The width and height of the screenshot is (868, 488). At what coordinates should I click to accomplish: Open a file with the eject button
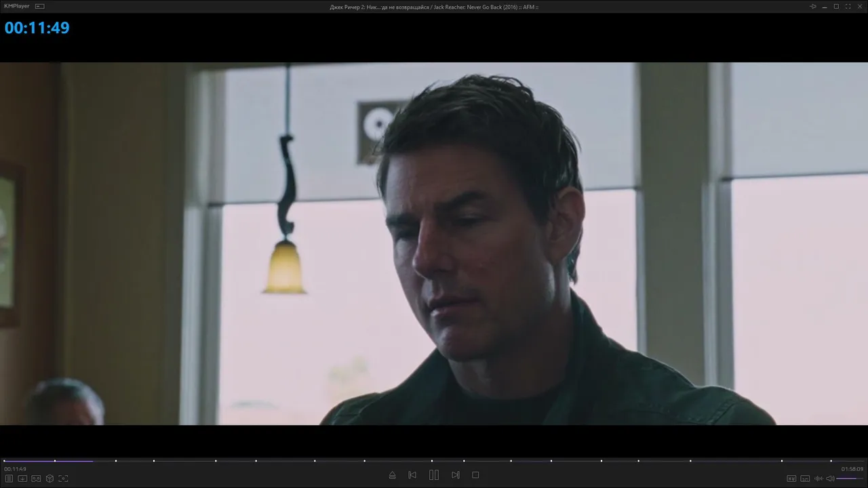click(x=392, y=475)
